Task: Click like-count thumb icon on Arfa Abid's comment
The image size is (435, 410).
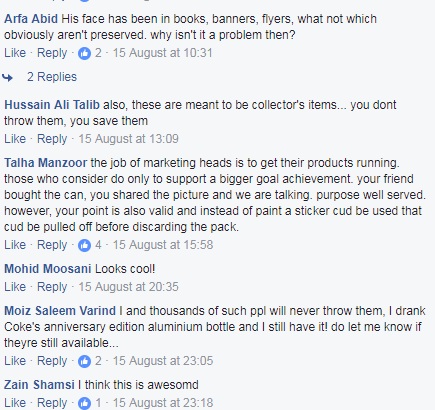Action: click(84, 53)
